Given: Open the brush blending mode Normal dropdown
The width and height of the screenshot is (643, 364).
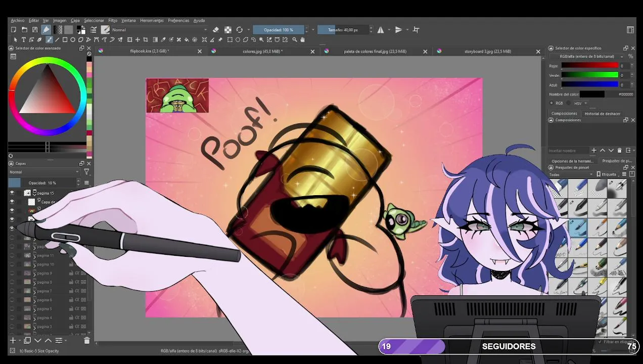Looking at the screenshot, I should pos(159,30).
